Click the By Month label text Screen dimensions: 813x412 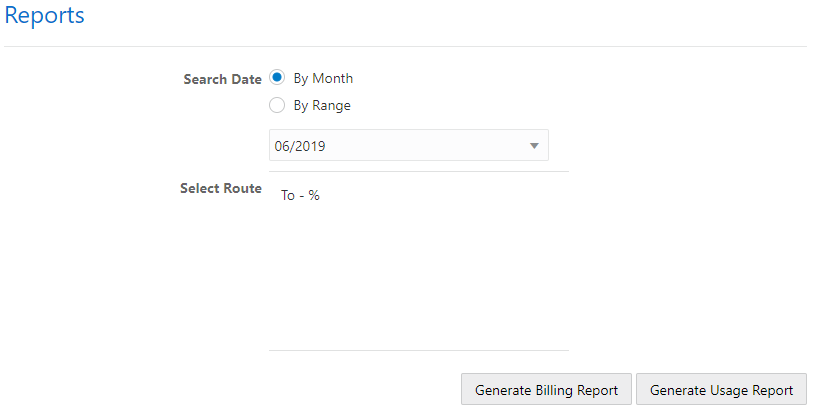pos(323,78)
